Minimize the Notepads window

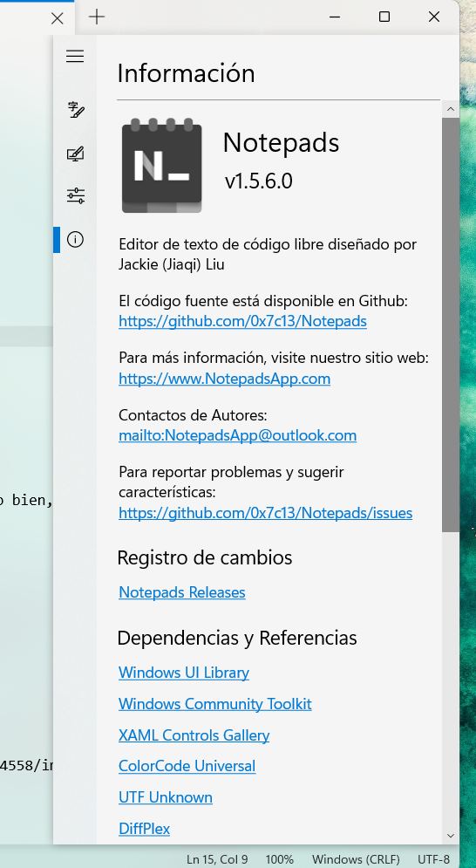(334, 17)
